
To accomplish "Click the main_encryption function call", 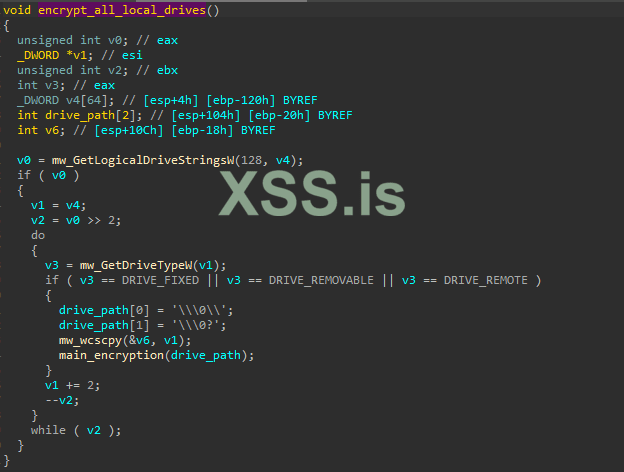I will point(111,355).
